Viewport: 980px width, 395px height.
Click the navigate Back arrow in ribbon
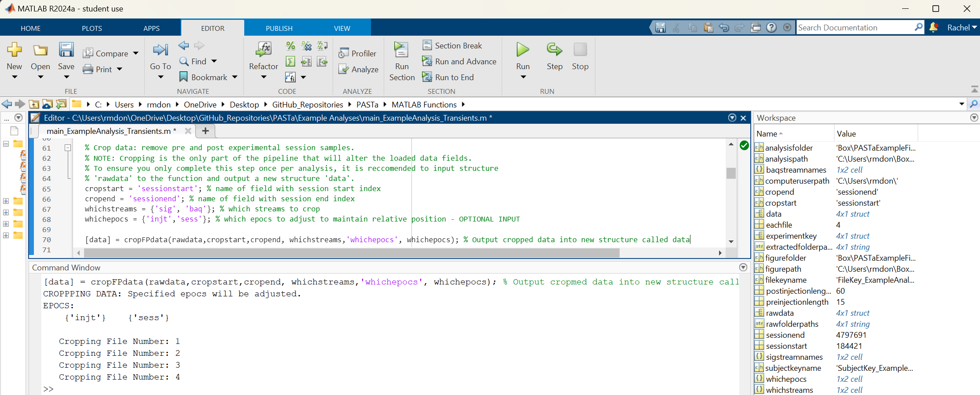click(x=184, y=45)
